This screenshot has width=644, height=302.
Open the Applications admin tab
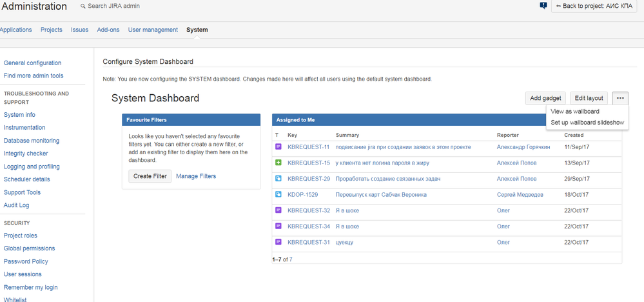[15, 30]
